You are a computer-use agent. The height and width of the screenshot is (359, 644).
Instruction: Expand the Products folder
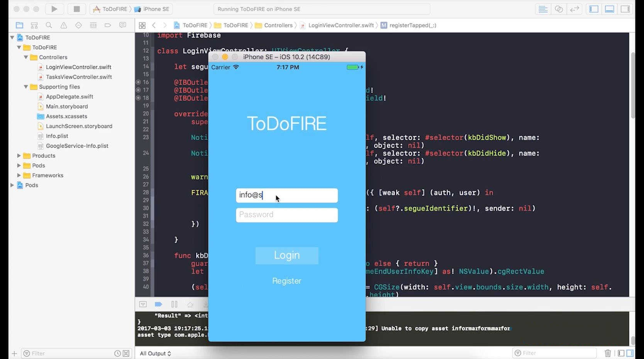click(x=19, y=155)
